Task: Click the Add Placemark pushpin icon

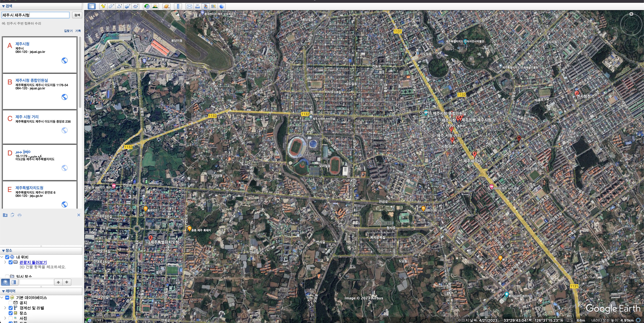Action: (x=103, y=6)
